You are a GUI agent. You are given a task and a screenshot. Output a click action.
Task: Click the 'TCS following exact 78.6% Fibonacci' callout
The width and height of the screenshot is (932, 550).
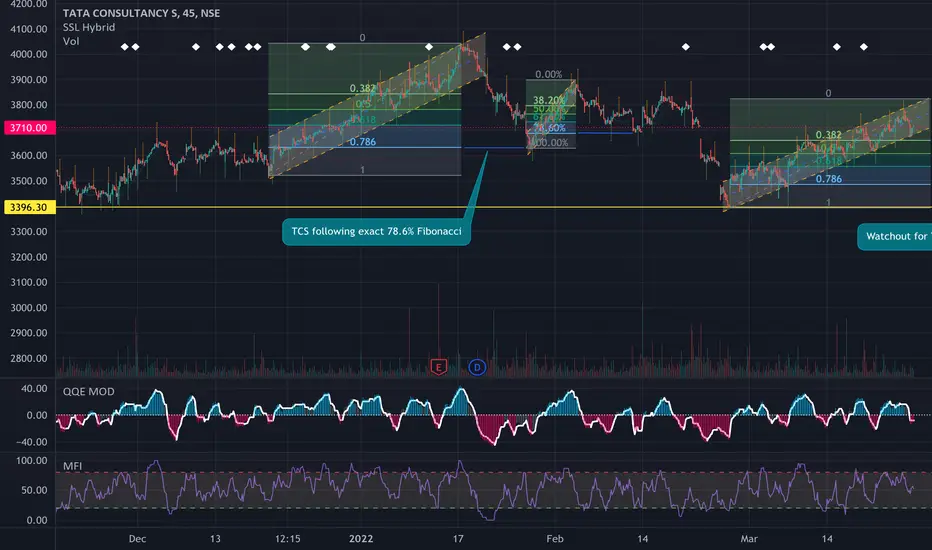[x=376, y=231]
